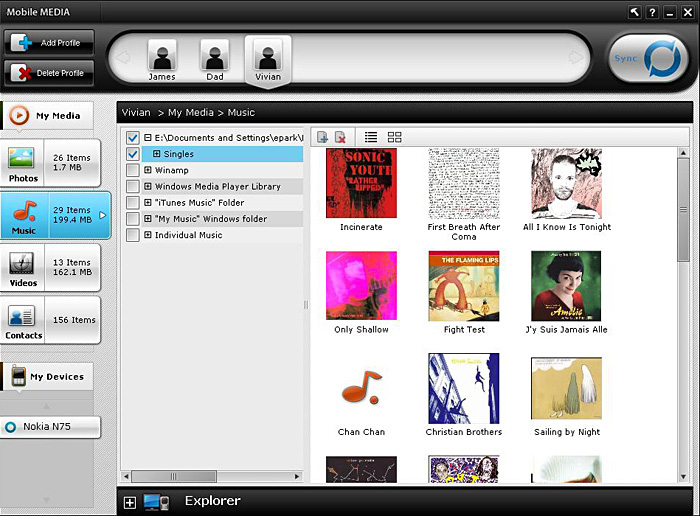Open the My Media section
The height and width of the screenshot is (516, 700).
pos(47,116)
